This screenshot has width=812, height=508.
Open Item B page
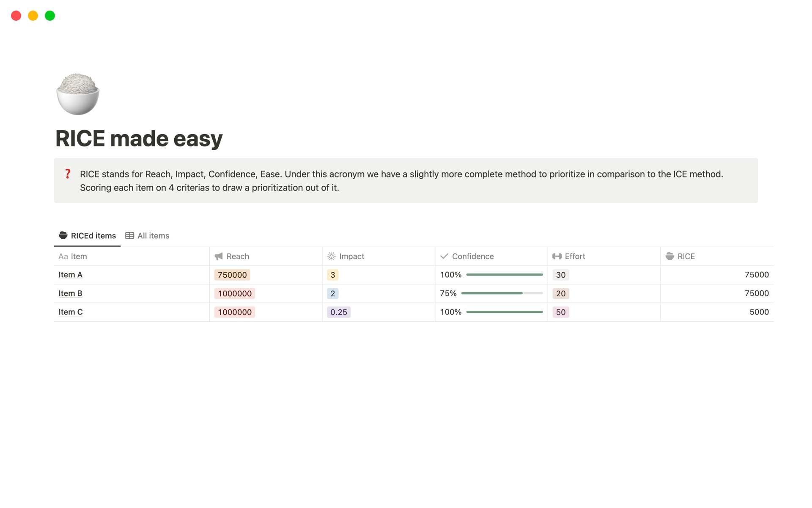tap(71, 294)
